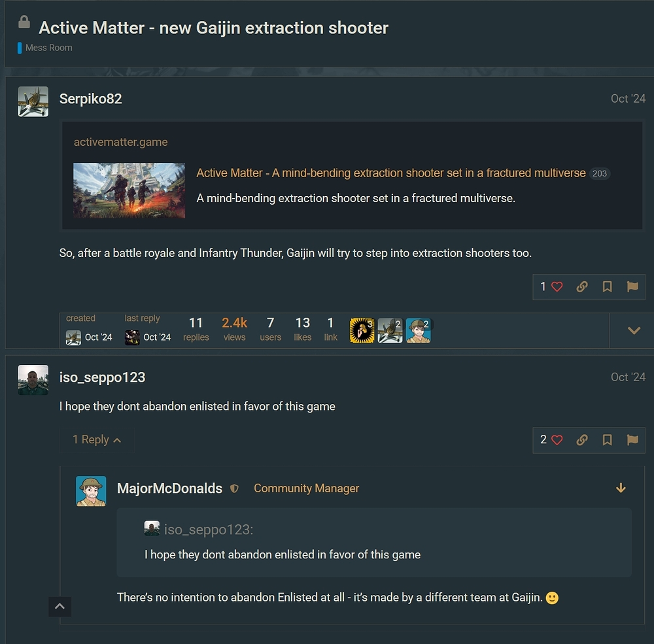The image size is (654, 644).
Task: Copy link to iso_seppo123's post
Action: pyautogui.click(x=582, y=440)
